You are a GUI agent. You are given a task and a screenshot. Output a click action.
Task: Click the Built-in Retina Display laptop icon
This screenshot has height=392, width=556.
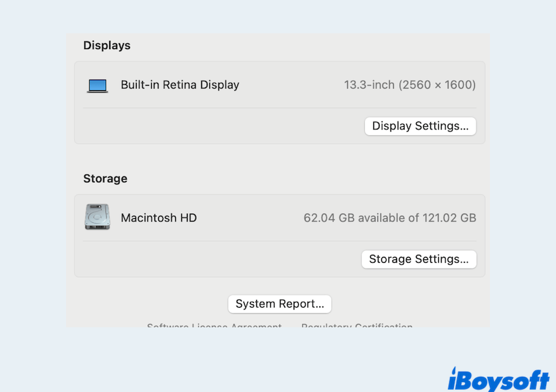click(97, 86)
